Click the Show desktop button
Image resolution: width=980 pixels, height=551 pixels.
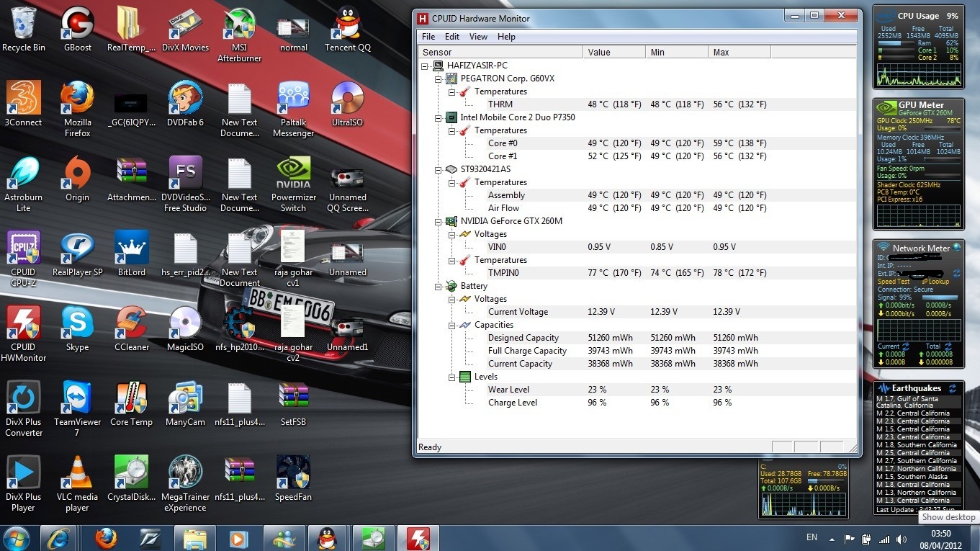point(976,538)
